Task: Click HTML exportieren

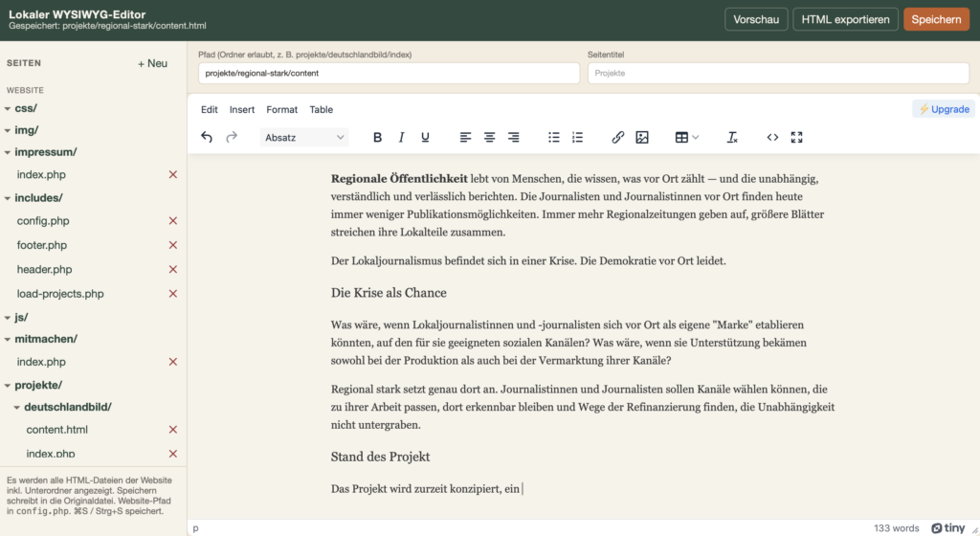Action: pyautogui.click(x=845, y=19)
